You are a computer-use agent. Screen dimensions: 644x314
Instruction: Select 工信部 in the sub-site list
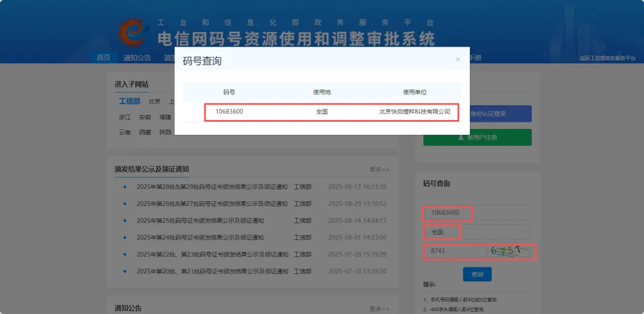pos(130,101)
